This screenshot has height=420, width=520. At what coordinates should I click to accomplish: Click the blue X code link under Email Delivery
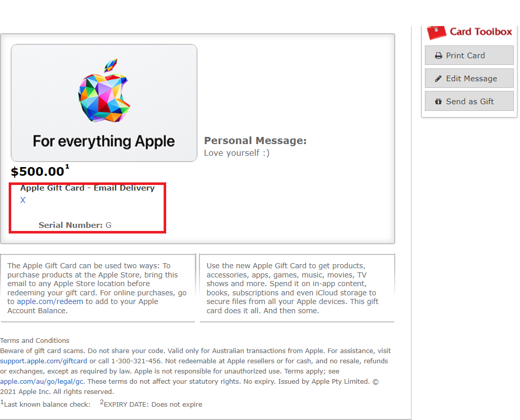pos(23,200)
